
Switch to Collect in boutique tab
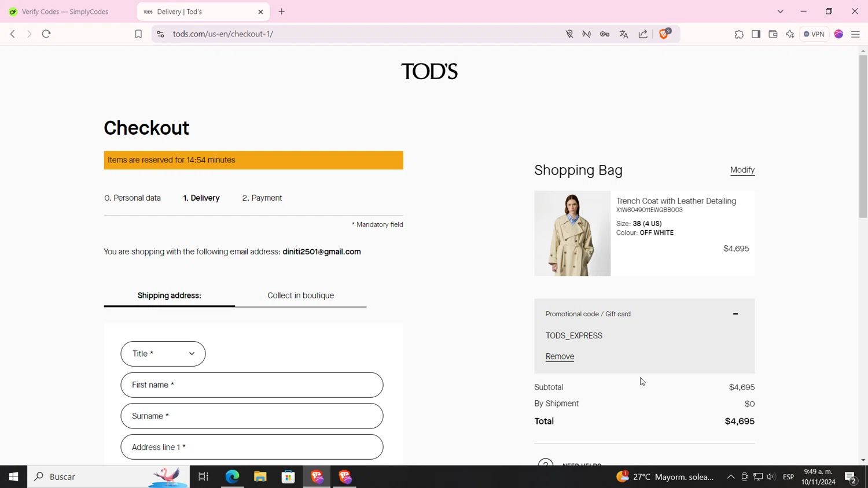[x=301, y=295]
